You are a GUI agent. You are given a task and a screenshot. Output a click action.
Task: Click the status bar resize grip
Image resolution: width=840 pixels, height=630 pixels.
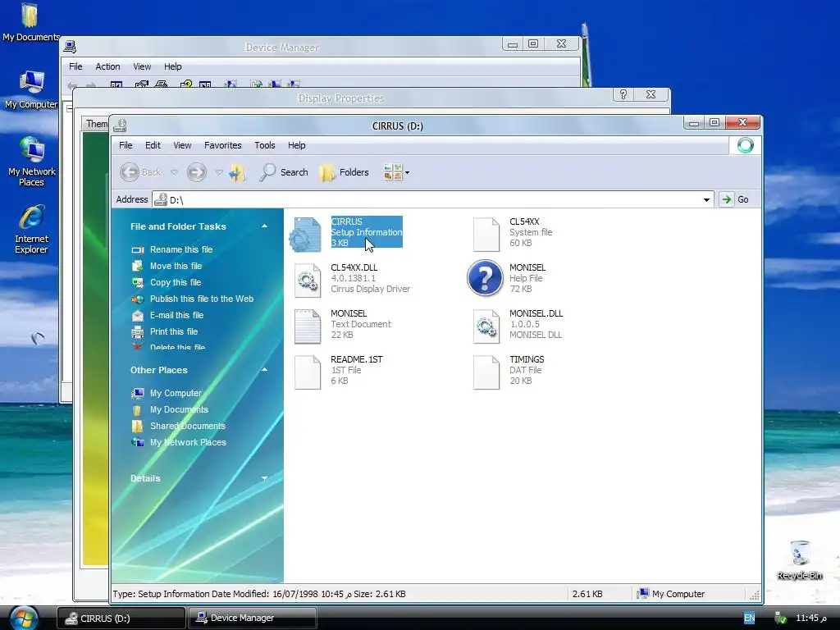coord(755,595)
